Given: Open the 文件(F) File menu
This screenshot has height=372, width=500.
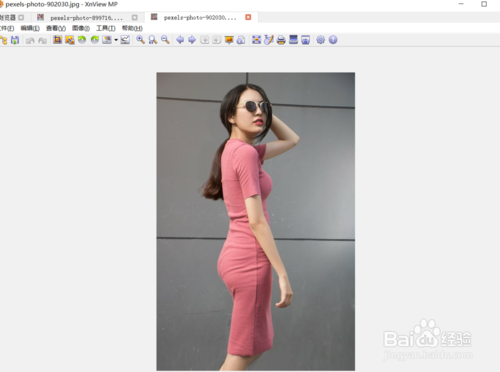Looking at the screenshot, I should click(7, 28).
